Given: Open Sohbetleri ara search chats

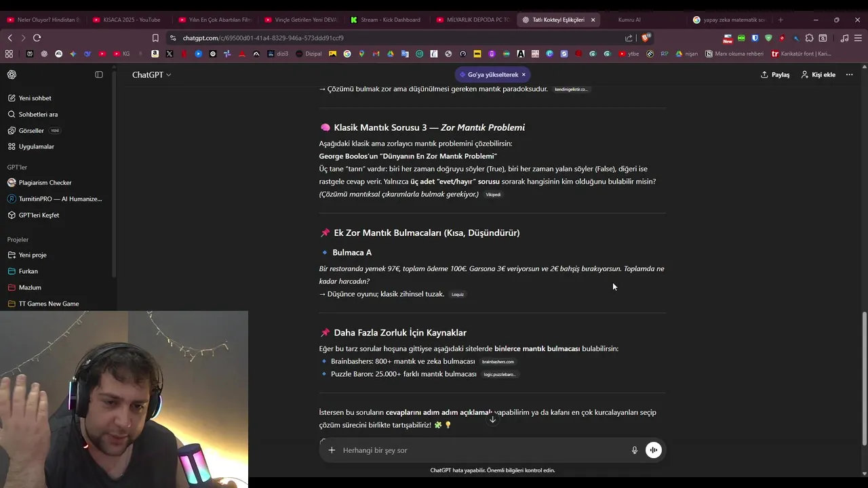Looking at the screenshot, I should point(33,115).
